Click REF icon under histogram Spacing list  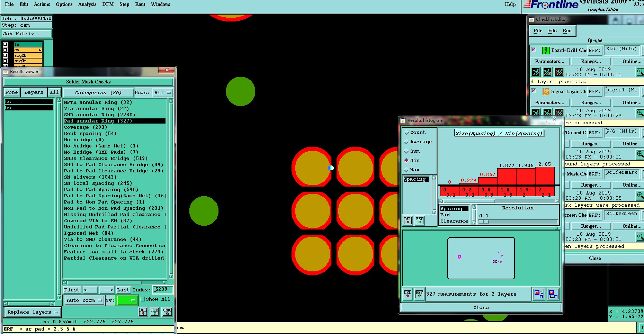[420, 220]
